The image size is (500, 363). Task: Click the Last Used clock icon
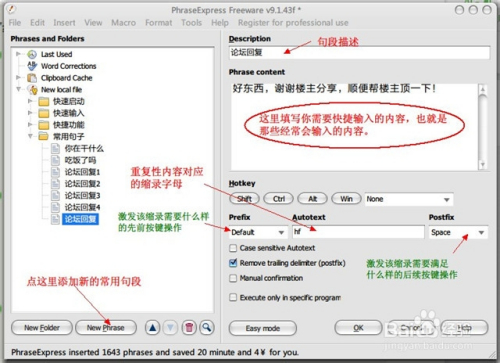point(32,54)
